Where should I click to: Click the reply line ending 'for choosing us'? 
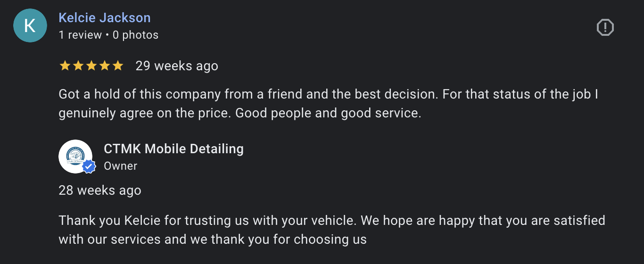213,239
